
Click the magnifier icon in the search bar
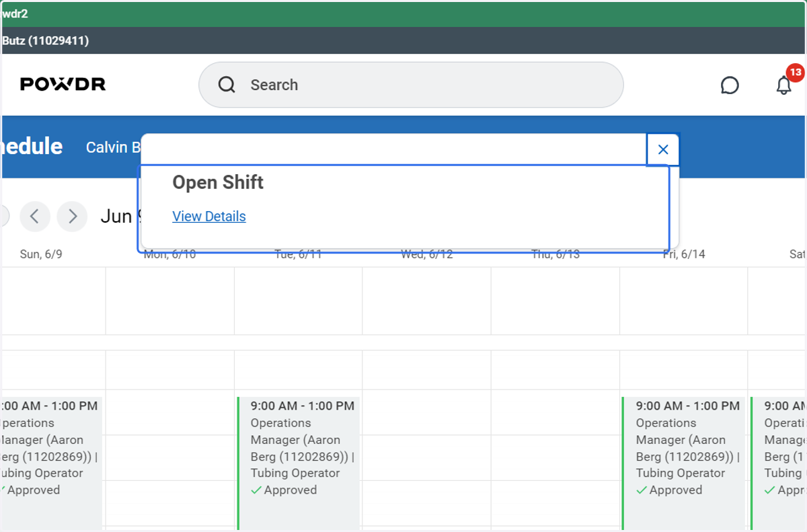point(227,85)
